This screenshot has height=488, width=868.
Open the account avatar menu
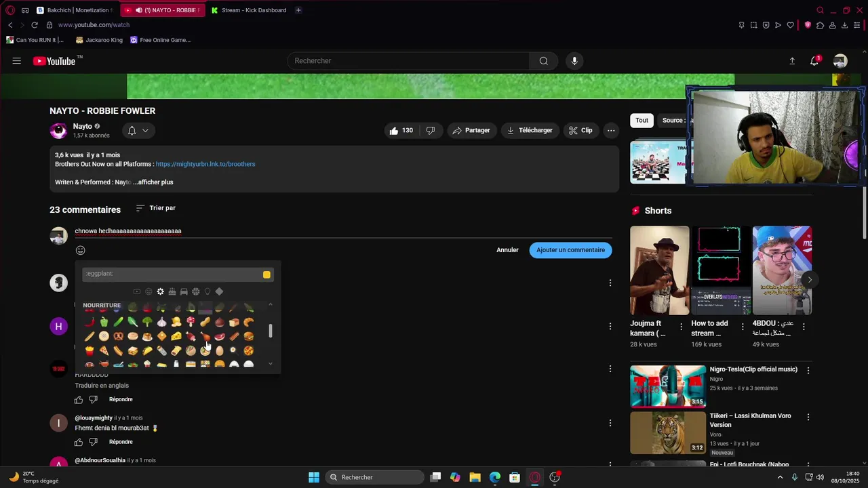tap(840, 61)
